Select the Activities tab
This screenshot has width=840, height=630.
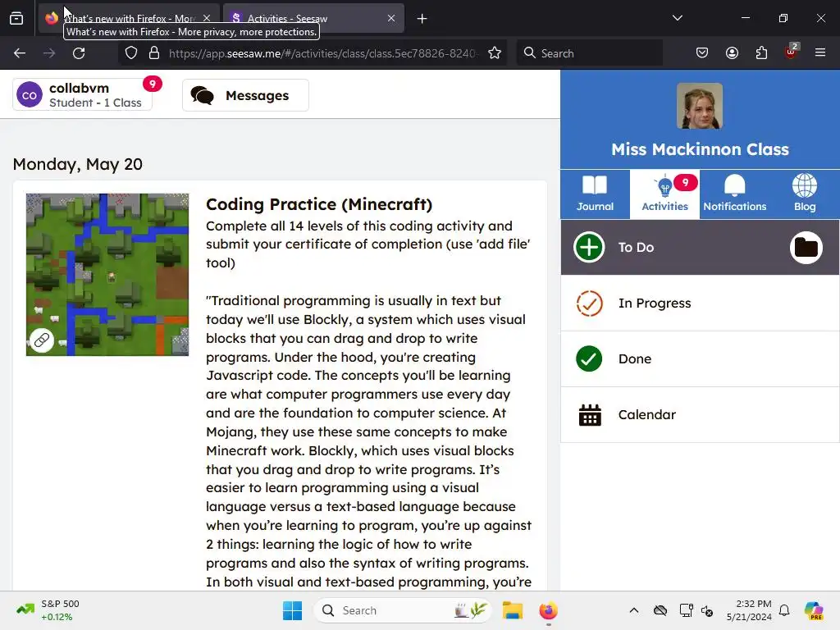click(x=664, y=194)
